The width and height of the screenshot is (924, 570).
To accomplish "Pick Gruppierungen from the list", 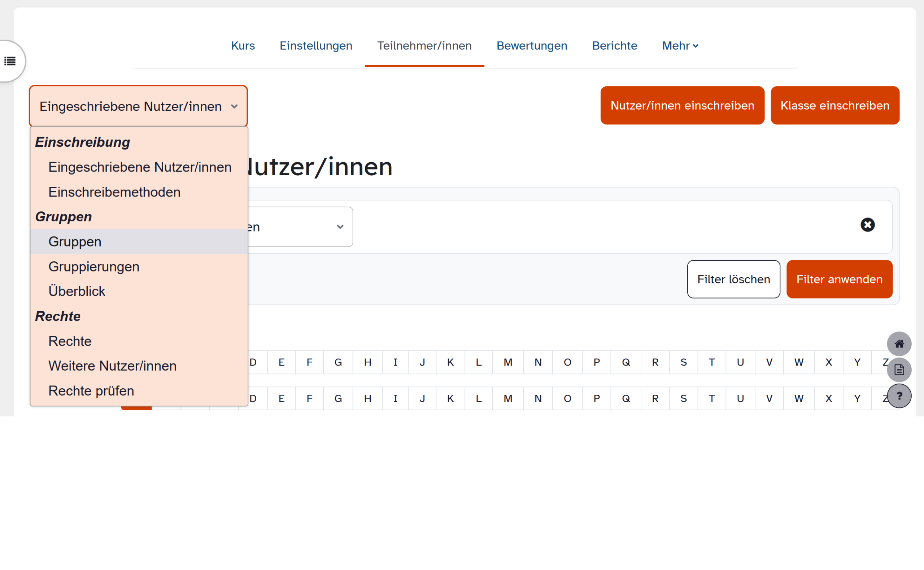I will 93,266.
